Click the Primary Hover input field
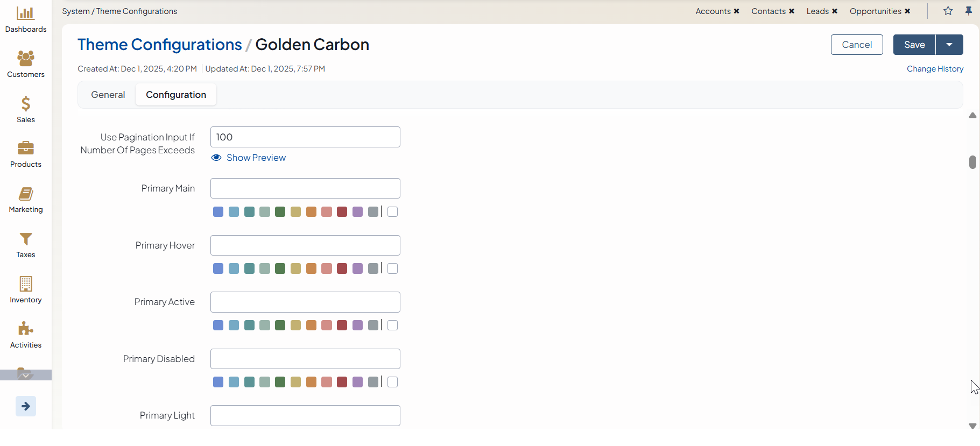The width and height of the screenshot is (980, 446). click(x=305, y=245)
